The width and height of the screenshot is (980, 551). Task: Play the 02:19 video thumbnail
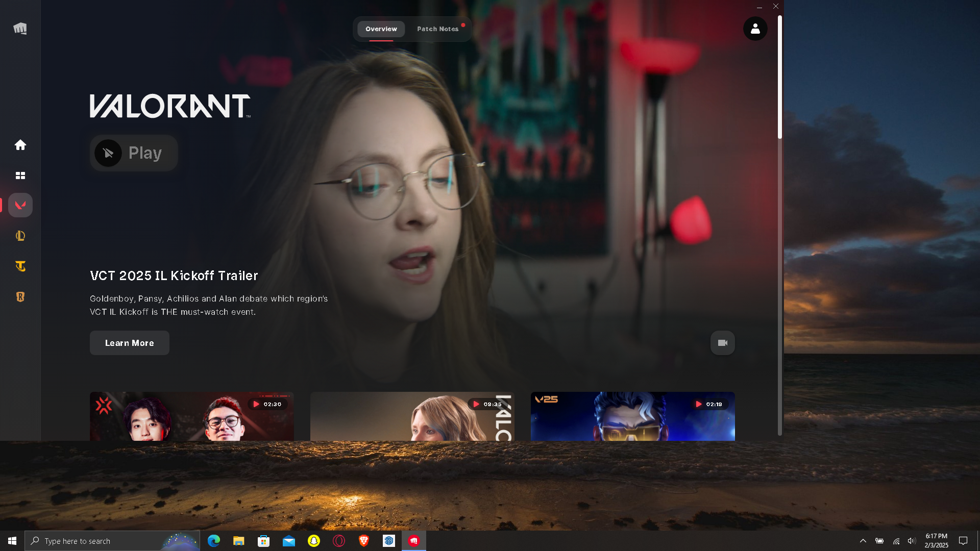click(x=633, y=416)
